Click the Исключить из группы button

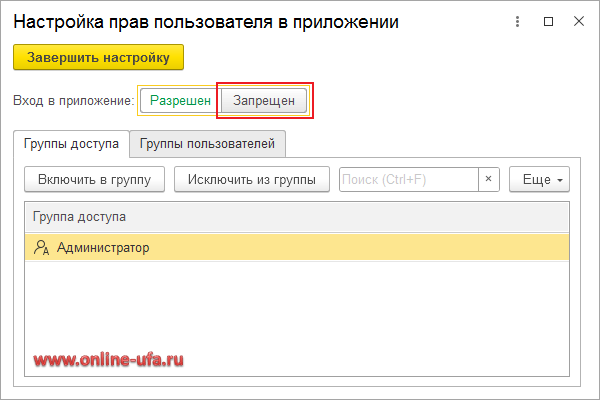[x=251, y=180]
